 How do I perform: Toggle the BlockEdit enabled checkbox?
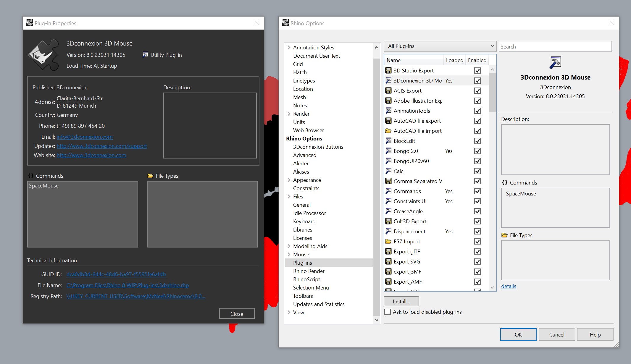477,141
